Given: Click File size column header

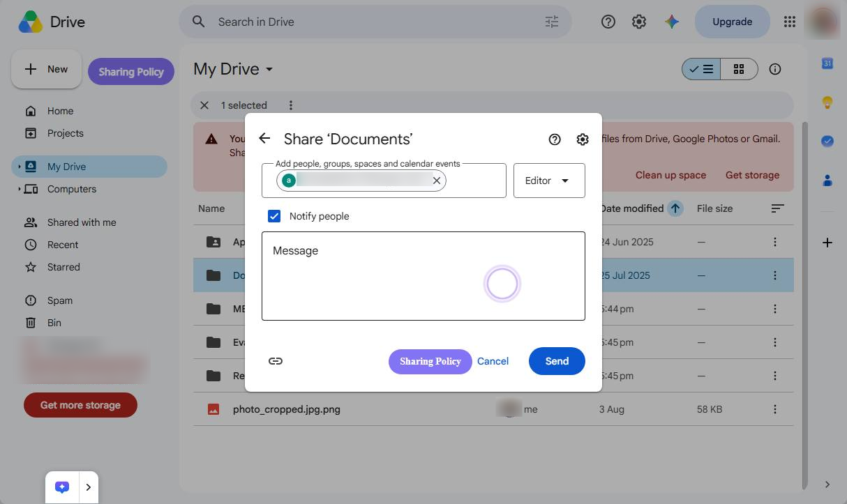Looking at the screenshot, I should click(715, 208).
